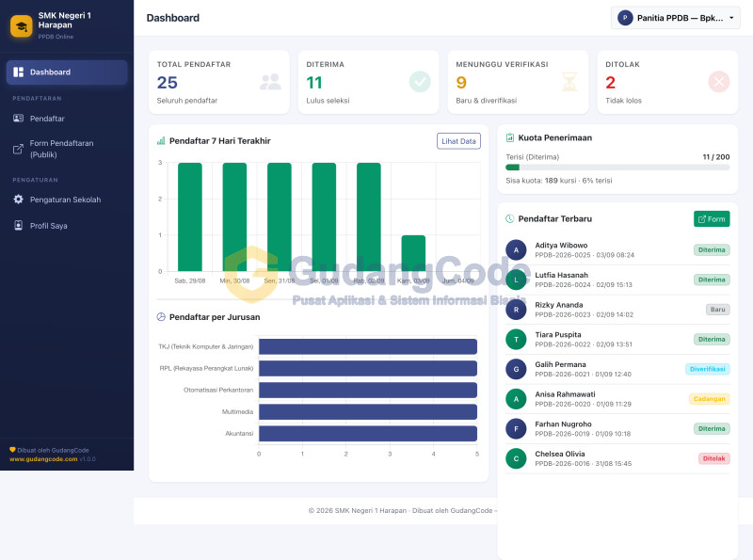
Task: Click the TKJ bar in jurusan chart
Action: tap(368, 346)
